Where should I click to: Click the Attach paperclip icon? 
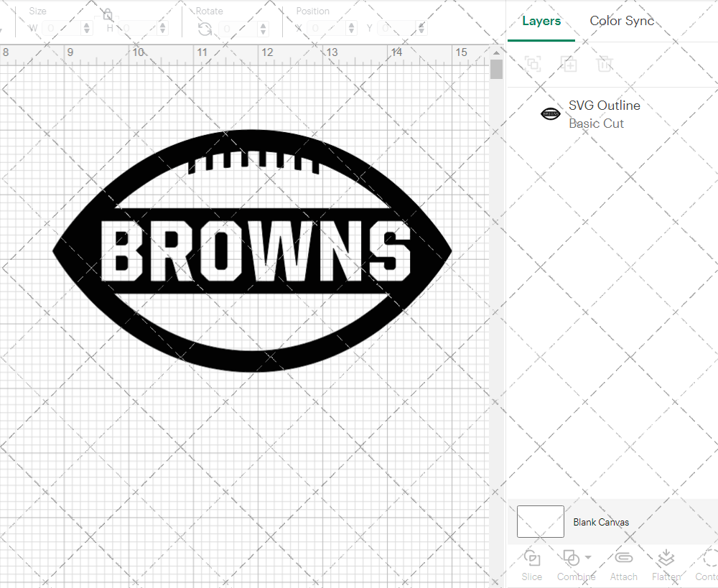click(623, 559)
